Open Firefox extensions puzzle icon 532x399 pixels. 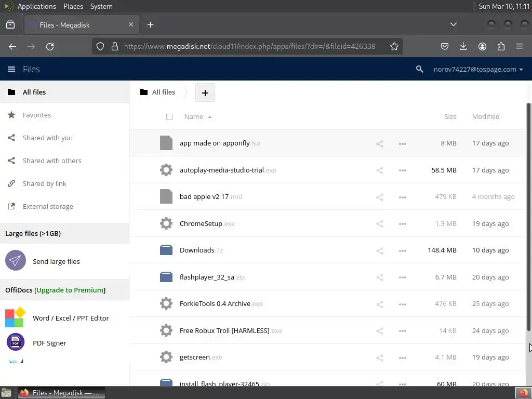point(501,46)
